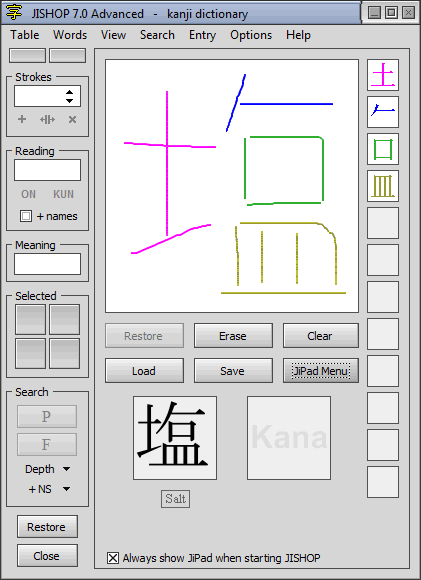Click the x icon under Strokes

click(x=73, y=119)
